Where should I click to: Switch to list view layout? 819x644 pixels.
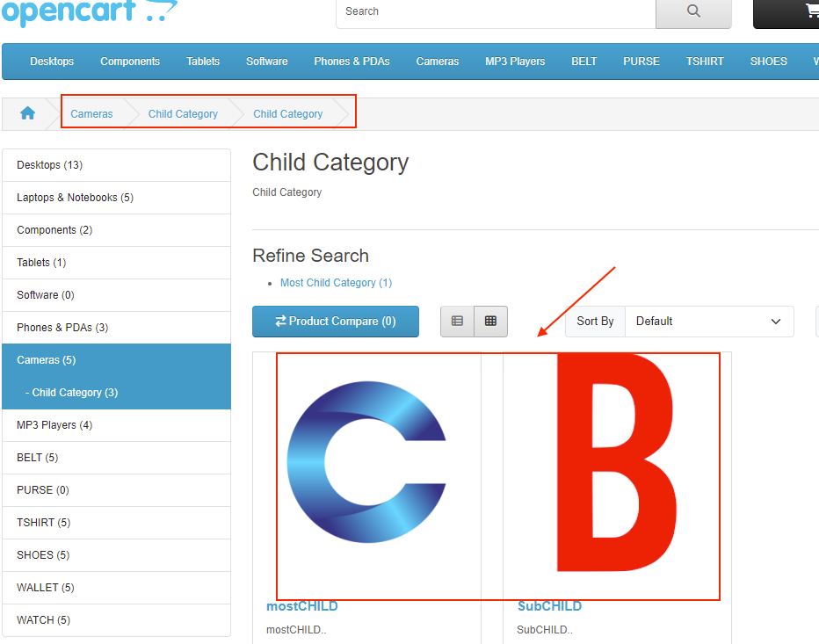tap(457, 322)
